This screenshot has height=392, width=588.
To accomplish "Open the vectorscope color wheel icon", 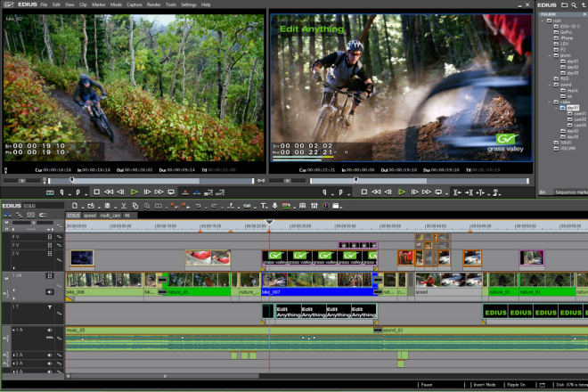I will point(326,206).
